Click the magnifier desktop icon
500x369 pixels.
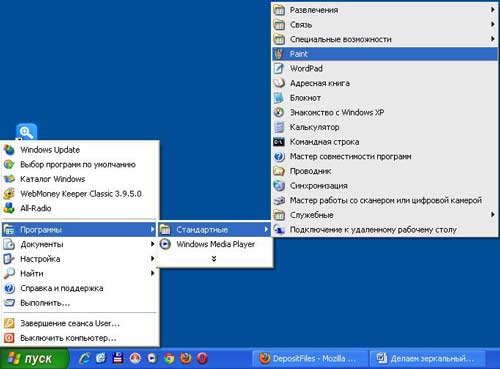[27, 132]
